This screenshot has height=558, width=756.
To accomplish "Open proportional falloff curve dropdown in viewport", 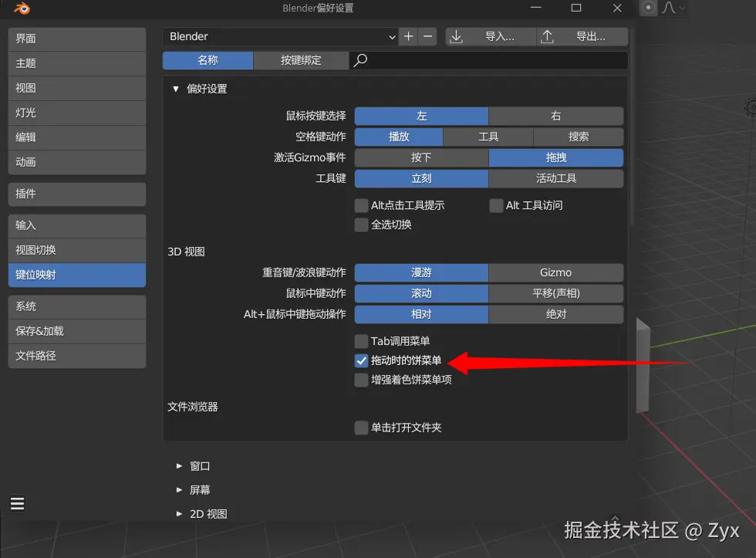I will coord(673,8).
